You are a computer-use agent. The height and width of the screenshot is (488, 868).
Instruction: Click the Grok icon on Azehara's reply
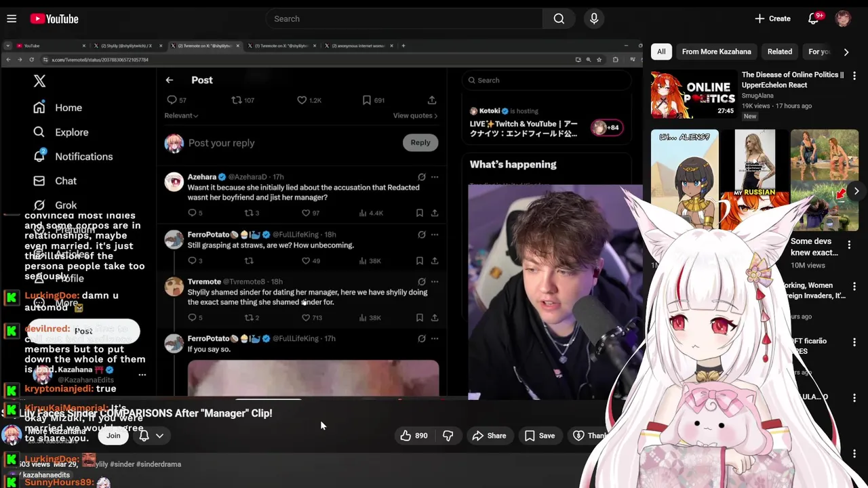point(422,177)
